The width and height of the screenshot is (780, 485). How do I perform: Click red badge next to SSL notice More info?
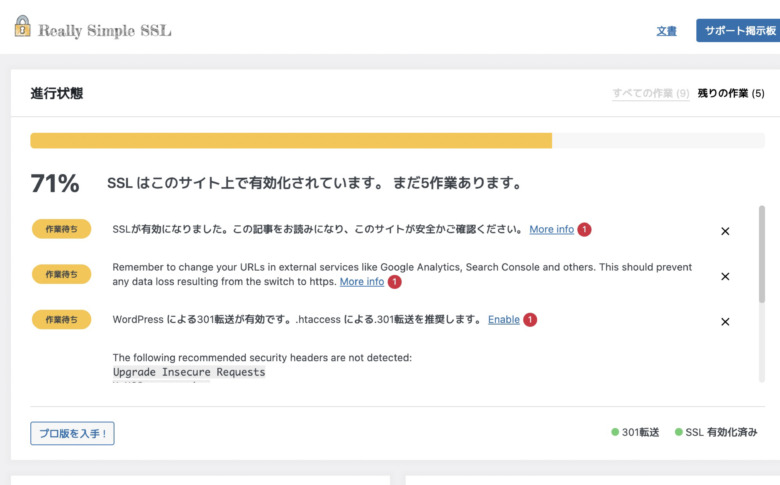point(585,229)
